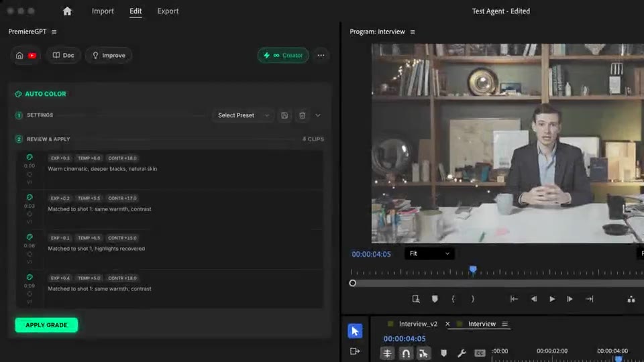The image size is (644, 362).
Task: Open the Fit zoom level dropdown
Action: pyautogui.click(x=429, y=253)
